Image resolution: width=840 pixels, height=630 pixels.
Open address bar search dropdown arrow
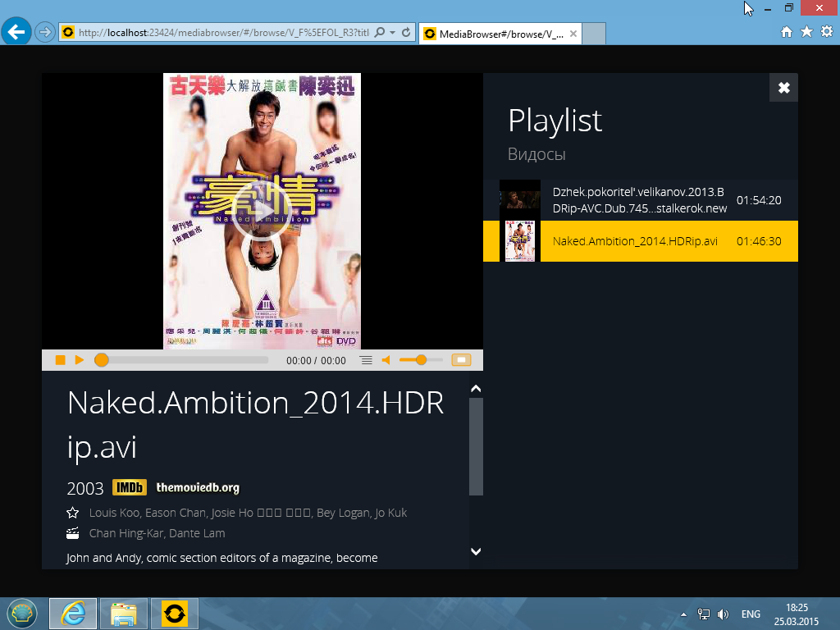(x=393, y=33)
